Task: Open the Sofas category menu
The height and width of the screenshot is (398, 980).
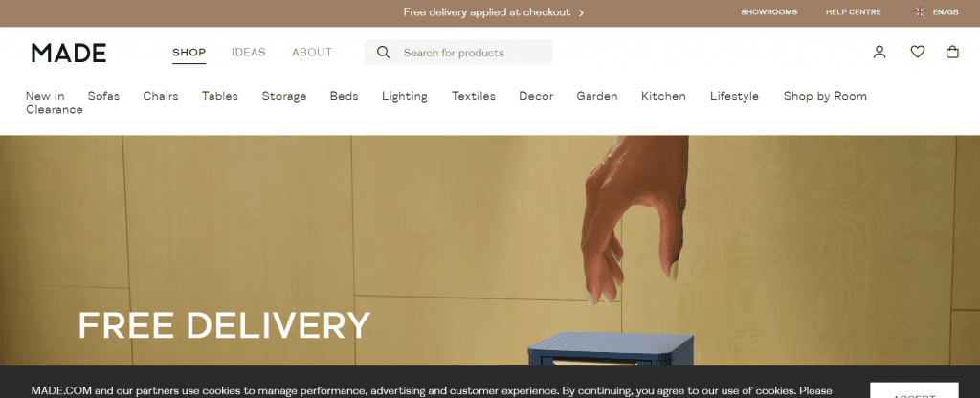Action: click(103, 96)
